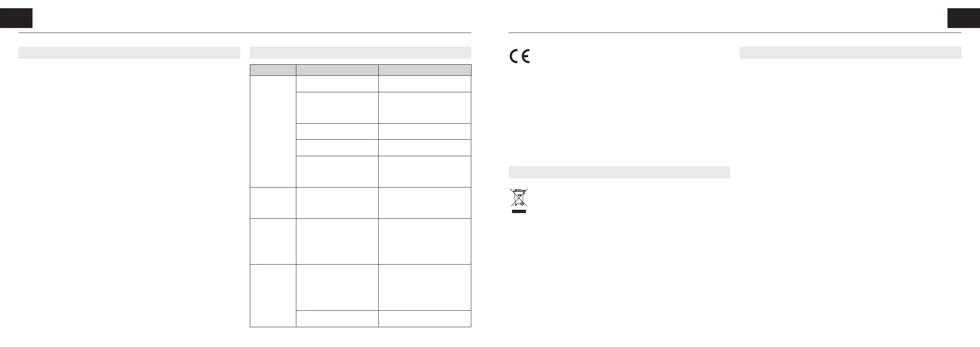The image size is (980, 347).
Task: Click the black bar beneath the bin symbol
Action: click(x=519, y=211)
